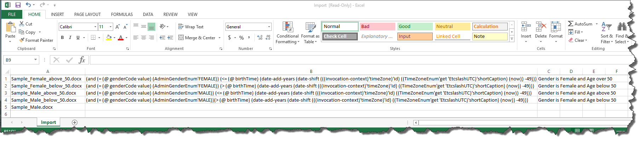Screen dimensions: 644x142
Task: Apply the Check Cell style
Action: (x=340, y=36)
